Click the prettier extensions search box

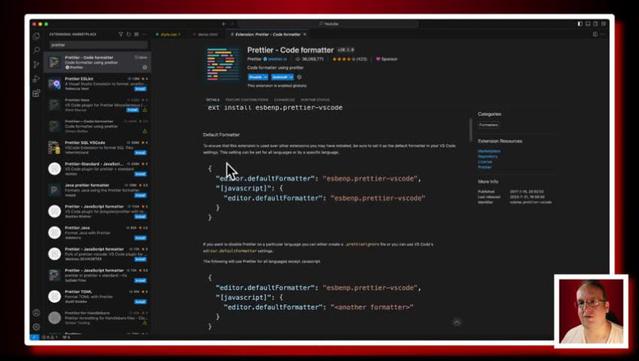click(x=98, y=45)
